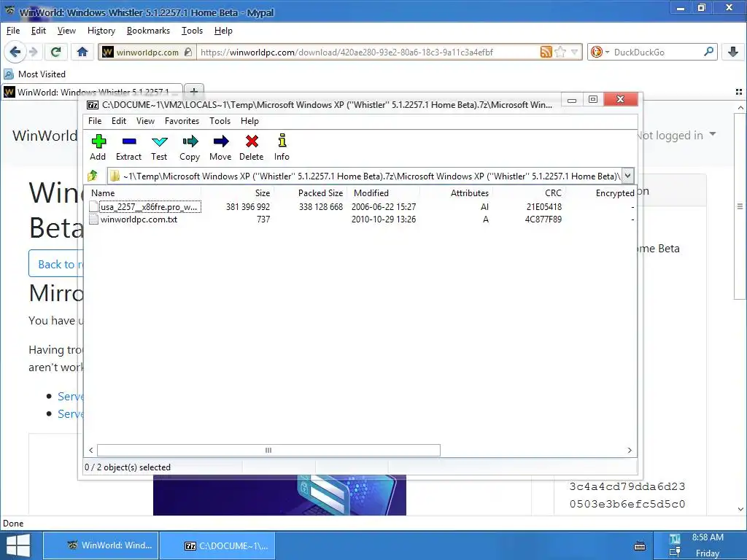The width and height of the screenshot is (747, 560).
Task: Click the browser URL address field
Action: [368, 52]
